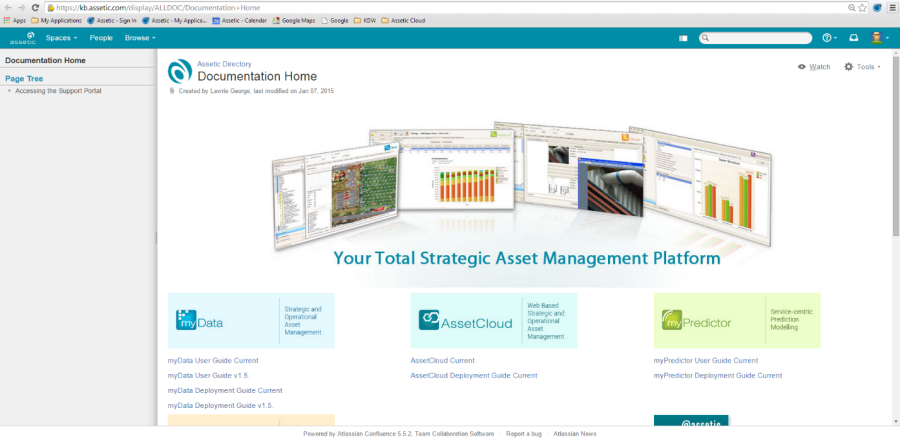Open myData Deployment Guide v1.5.
The width and height of the screenshot is (900, 442).
point(220,405)
